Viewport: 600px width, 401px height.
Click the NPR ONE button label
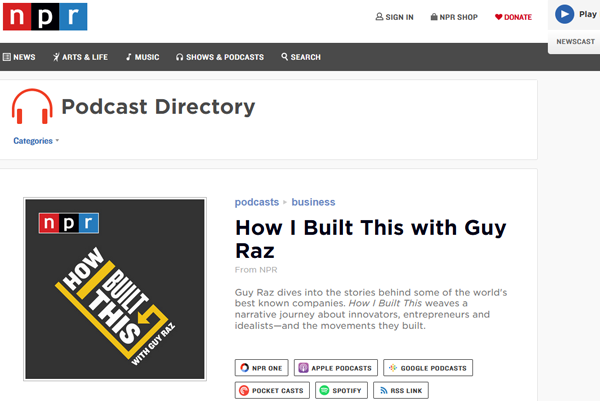tap(267, 368)
